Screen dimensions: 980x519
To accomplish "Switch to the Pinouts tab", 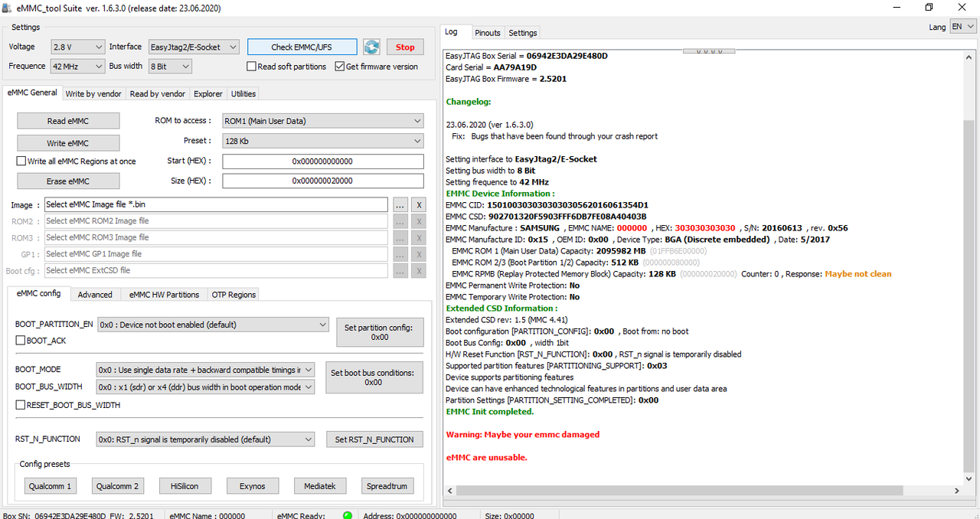I will pyautogui.click(x=488, y=33).
